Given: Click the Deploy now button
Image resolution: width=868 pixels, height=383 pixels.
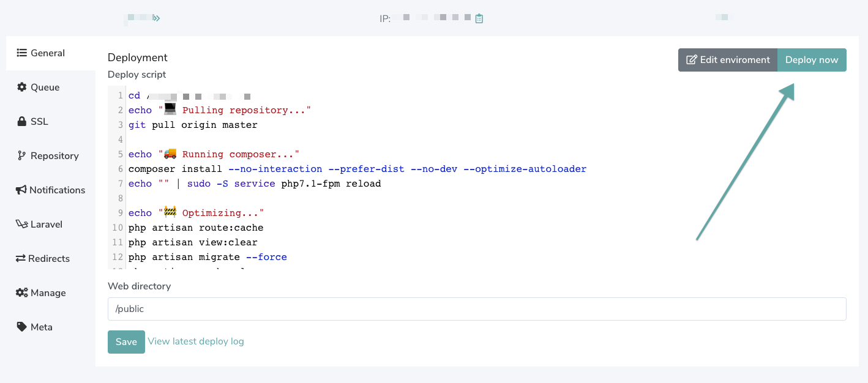Looking at the screenshot, I should coord(812,60).
